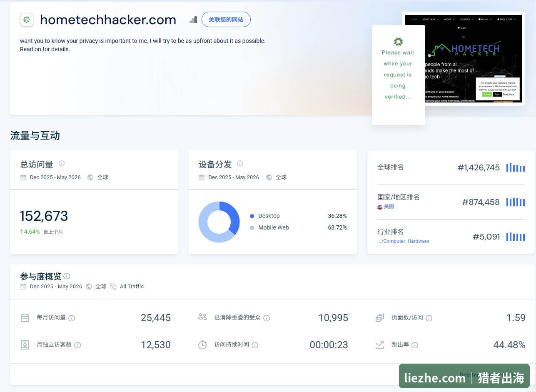Click the info icon beside 跳出率

[415, 345]
